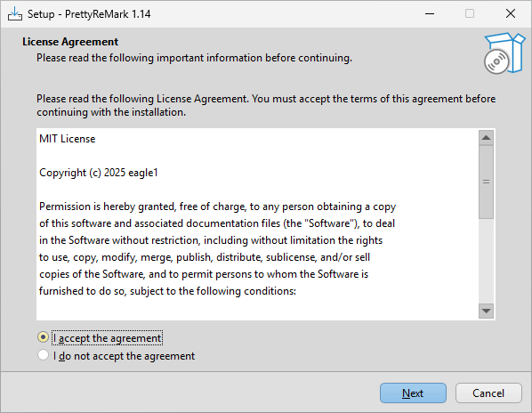Minimize the PrettyReMark setup window
The height and width of the screenshot is (413, 532).
(430, 14)
